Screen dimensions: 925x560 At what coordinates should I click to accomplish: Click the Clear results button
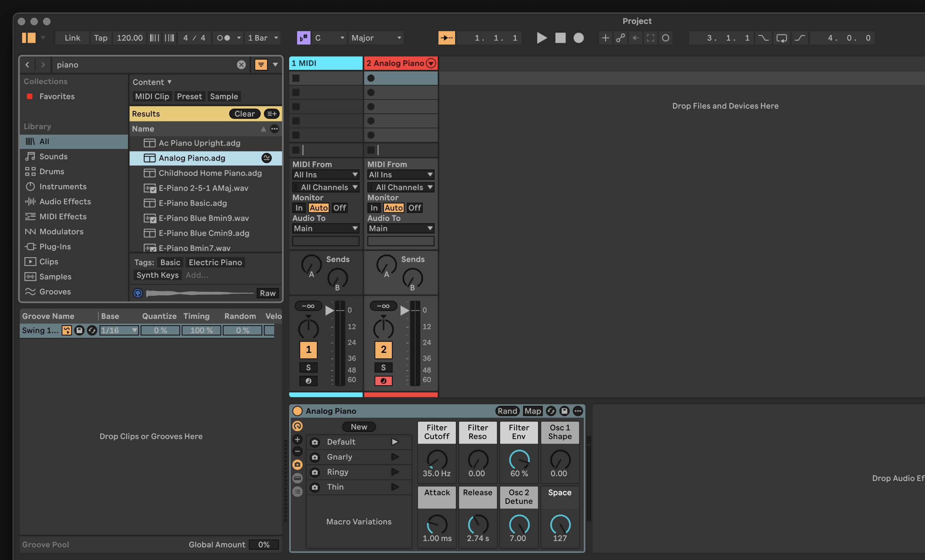[245, 114]
